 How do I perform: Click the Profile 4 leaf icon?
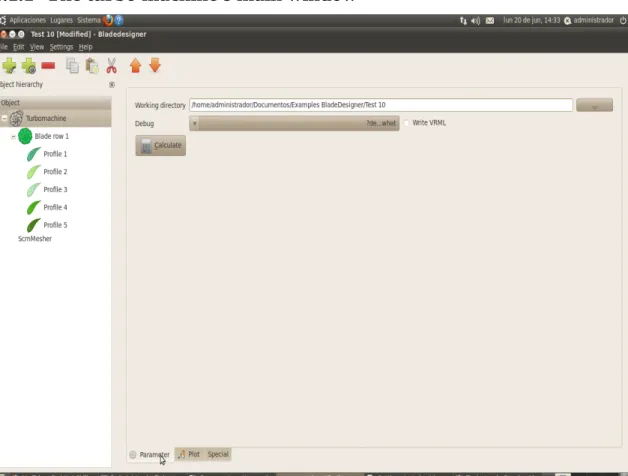coord(34,207)
